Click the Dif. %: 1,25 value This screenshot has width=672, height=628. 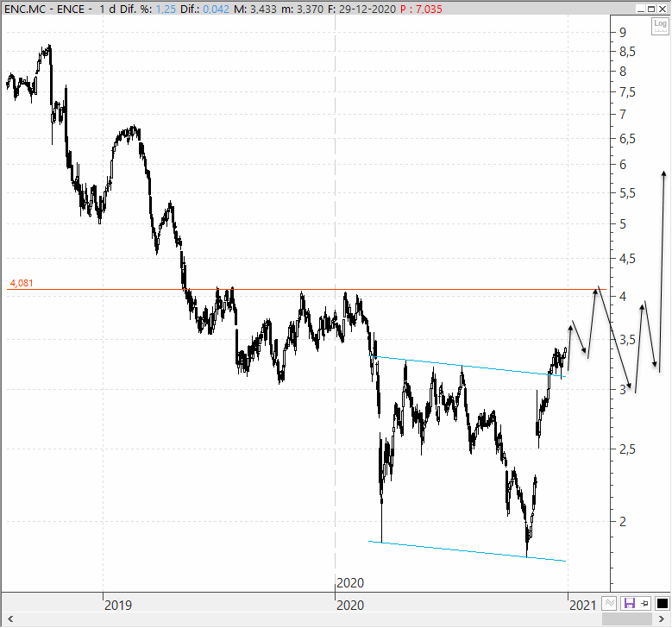tap(148, 9)
